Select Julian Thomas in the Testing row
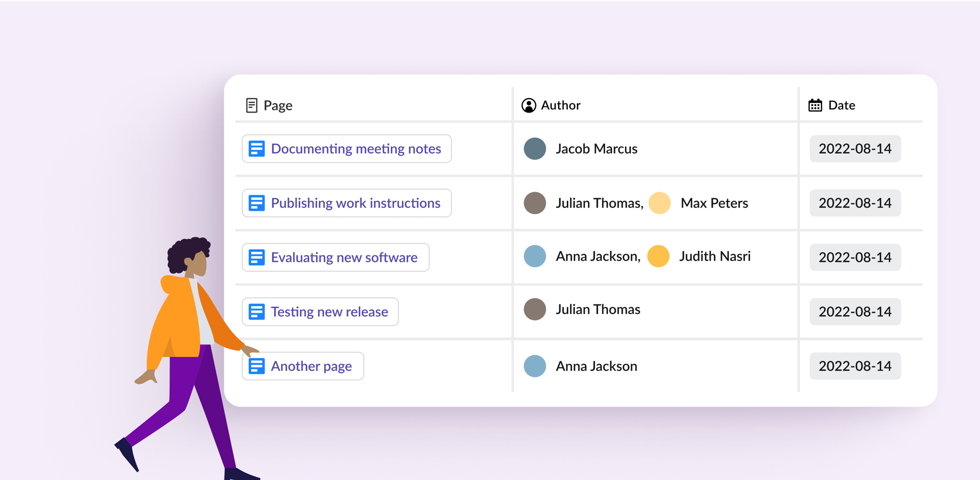Viewport: 980px width, 480px height. tap(598, 309)
